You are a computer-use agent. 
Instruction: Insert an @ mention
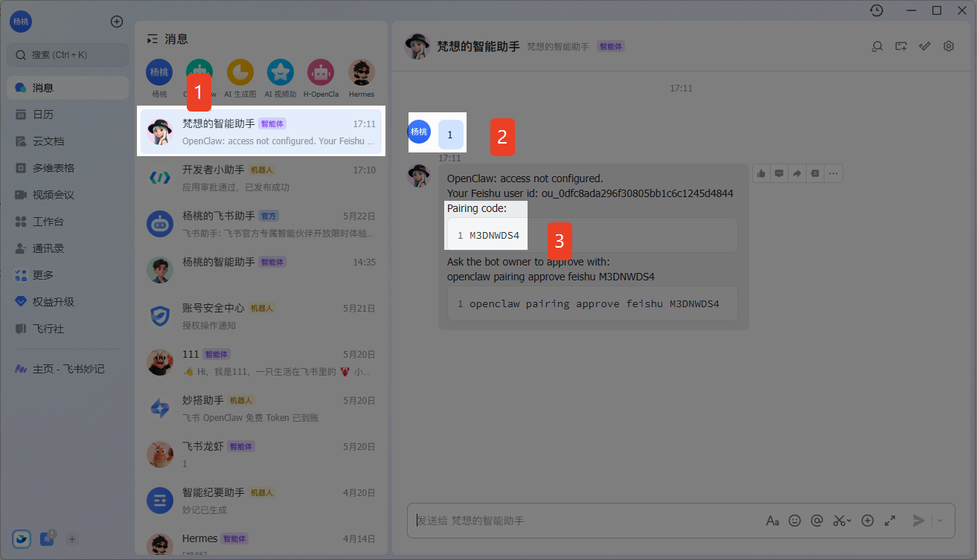pos(816,521)
